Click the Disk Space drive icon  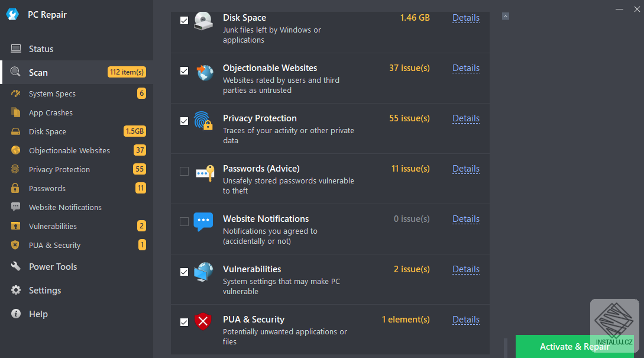(x=203, y=21)
